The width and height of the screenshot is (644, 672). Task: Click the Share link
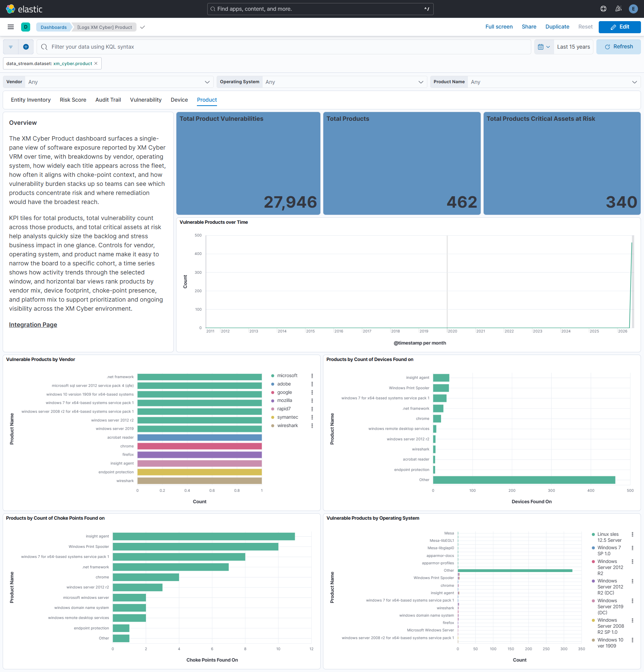pyautogui.click(x=529, y=27)
